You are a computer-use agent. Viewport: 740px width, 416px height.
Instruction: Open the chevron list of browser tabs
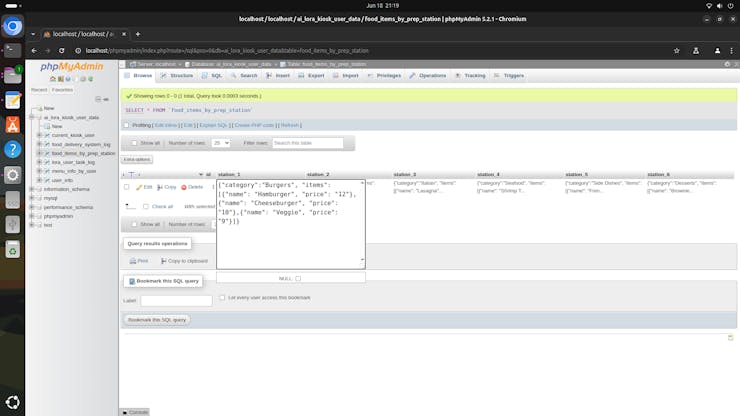(x=33, y=34)
